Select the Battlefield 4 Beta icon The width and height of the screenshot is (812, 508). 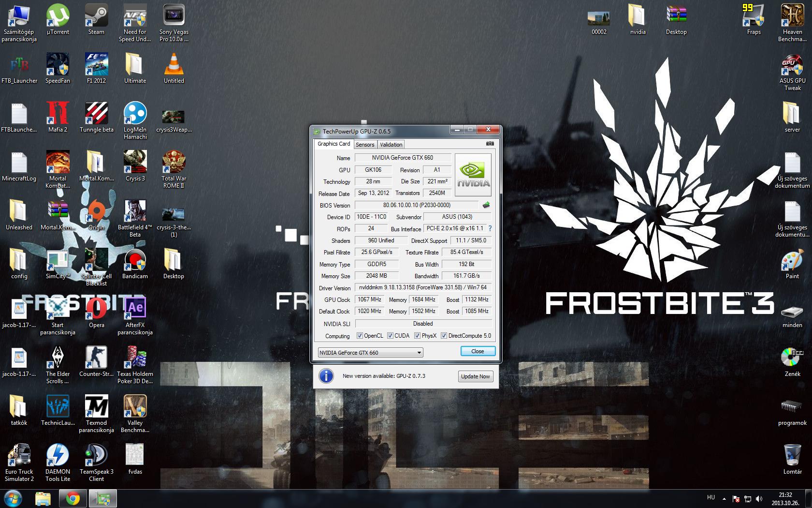pos(135,218)
